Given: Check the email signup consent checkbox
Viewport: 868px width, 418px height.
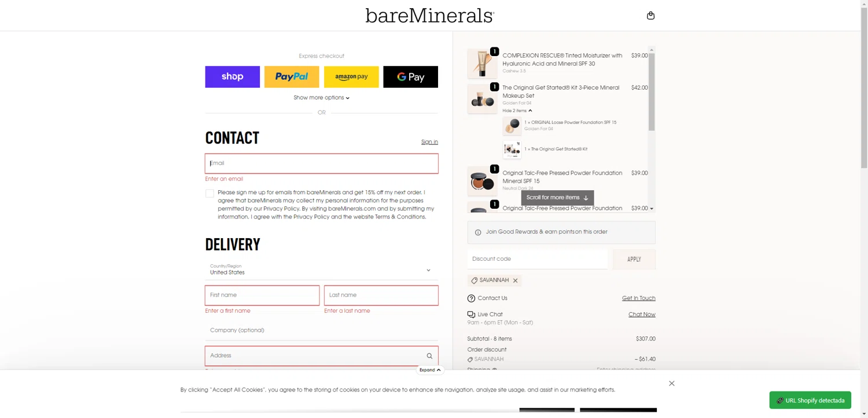Looking at the screenshot, I should coord(209,193).
